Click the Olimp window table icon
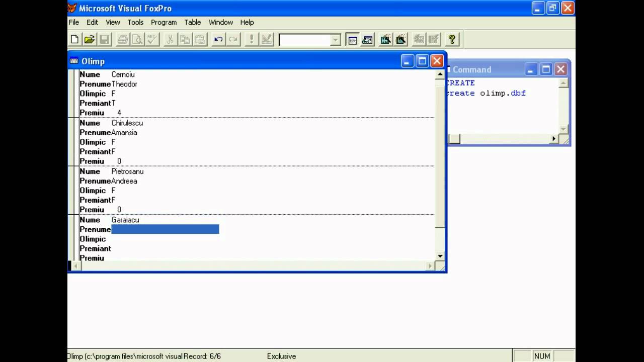Image resolution: width=644 pixels, height=362 pixels. (74, 61)
